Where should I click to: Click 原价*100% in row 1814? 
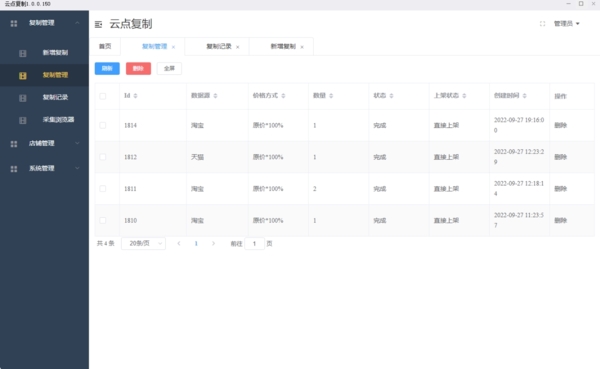point(268,126)
